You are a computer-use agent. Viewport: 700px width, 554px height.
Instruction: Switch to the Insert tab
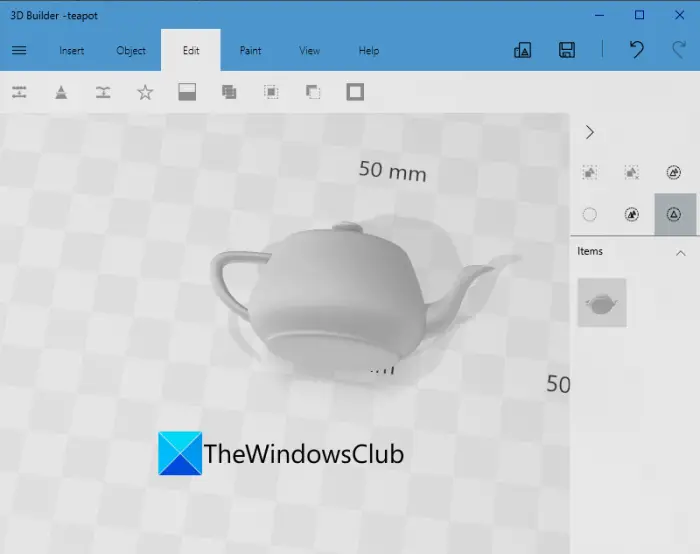tap(71, 50)
